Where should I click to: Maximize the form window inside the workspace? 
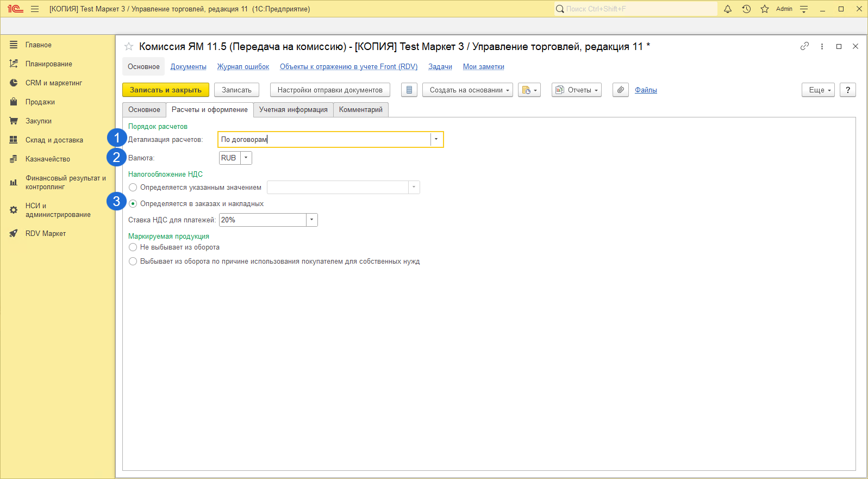click(x=839, y=46)
